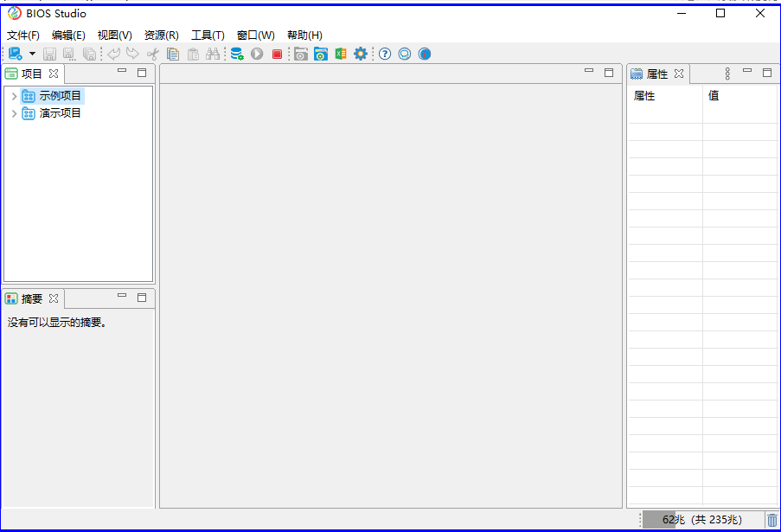The image size is (781, 532).
Task: Expand the 演示项目 tree node
Action: [14, 113]
